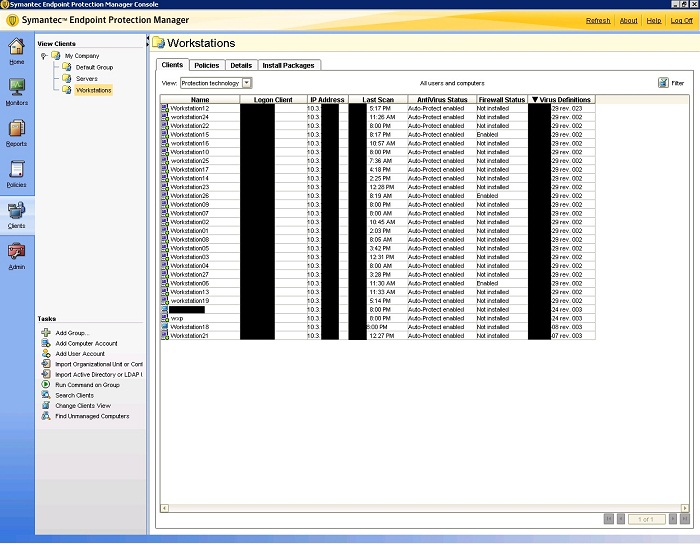
Task: Click the Filter icon
Action: 663,83
